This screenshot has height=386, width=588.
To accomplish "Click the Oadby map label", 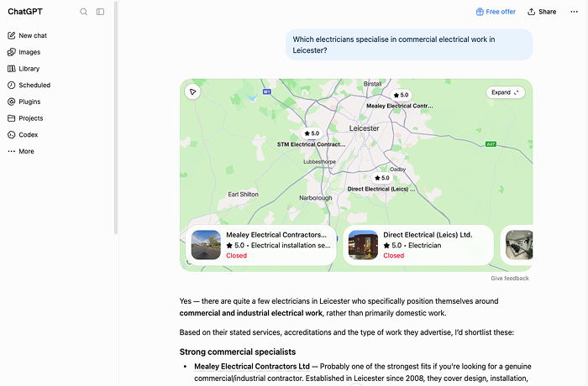I will tap(397, 169).
